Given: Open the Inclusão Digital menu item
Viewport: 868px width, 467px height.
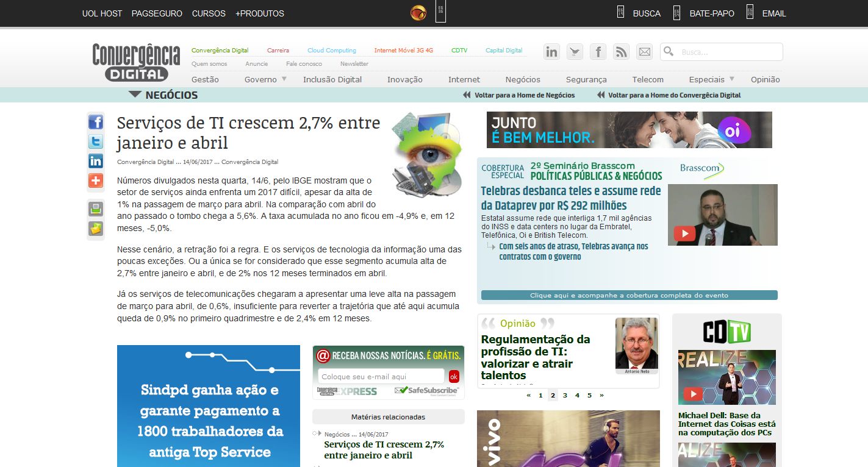Looking at the screenshot, I should tap(332, 79).
